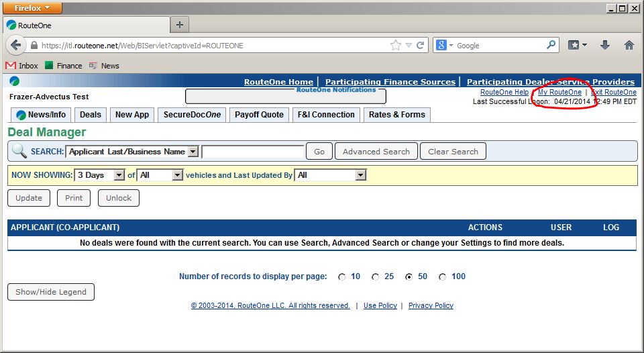Click the Frazer-Advectus Test dealer name
644x353 pixels.
49,97
